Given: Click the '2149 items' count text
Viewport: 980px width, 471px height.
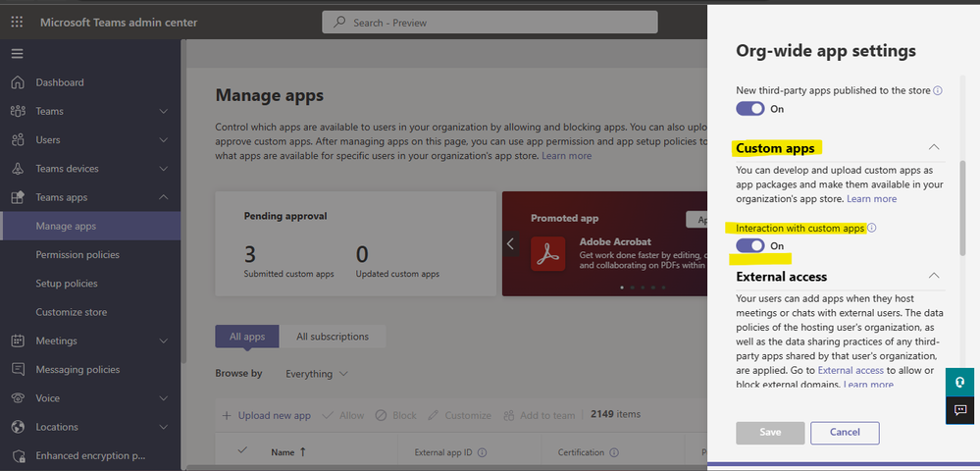Looking at the screenshot, I should (x=616, y=414).
